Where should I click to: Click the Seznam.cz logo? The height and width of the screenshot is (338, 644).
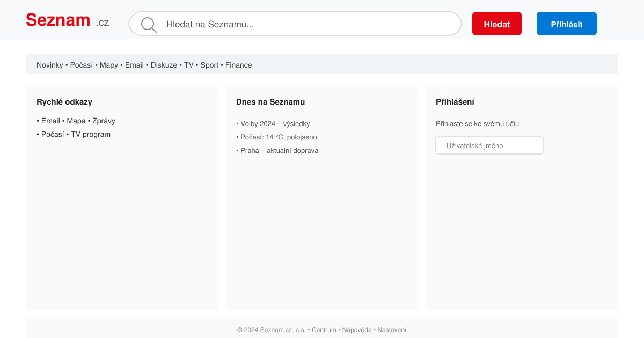[67, 20]
